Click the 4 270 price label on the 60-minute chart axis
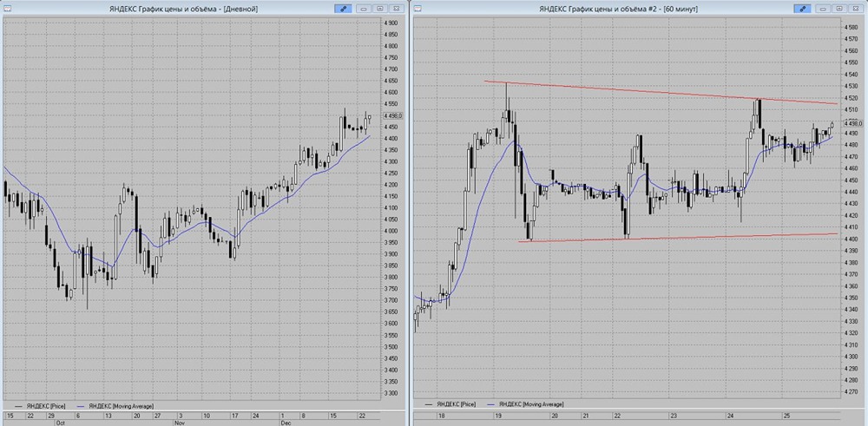The height and width of the screenshot is (426, 868). 852,392
